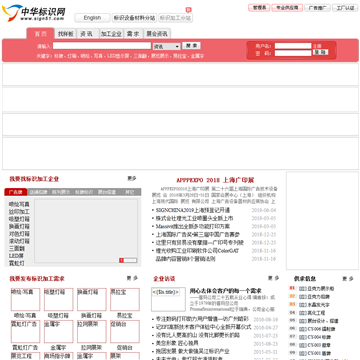The width and height of the screenshot is (360, 360).
Task: Open the greyed 标识加工分站 button
Action: (x=175, y=18)
